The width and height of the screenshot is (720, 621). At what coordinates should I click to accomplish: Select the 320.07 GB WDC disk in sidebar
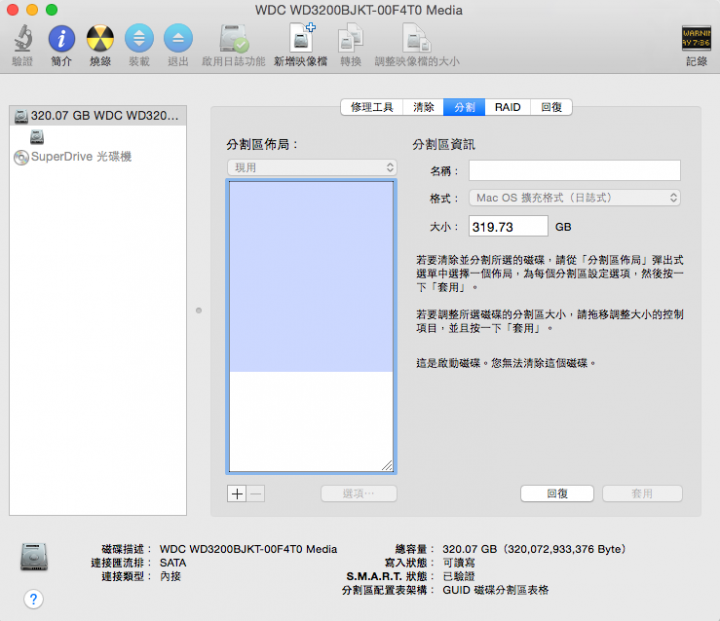pos(98,116)
